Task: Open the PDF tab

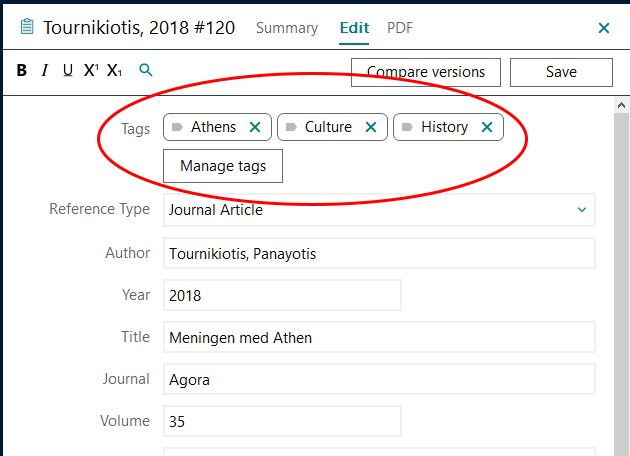Action: [400, 28]
